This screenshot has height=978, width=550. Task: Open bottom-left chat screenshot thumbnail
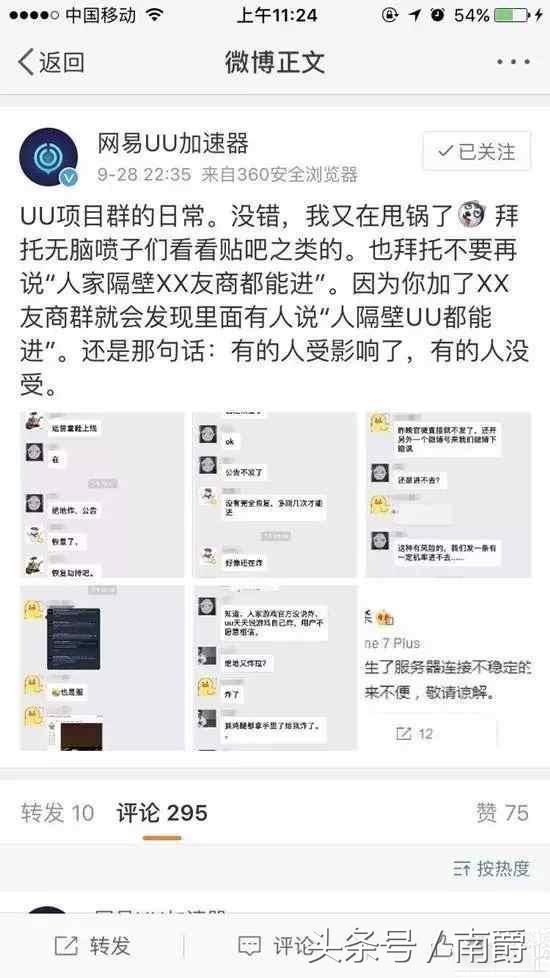pos(102,667)
